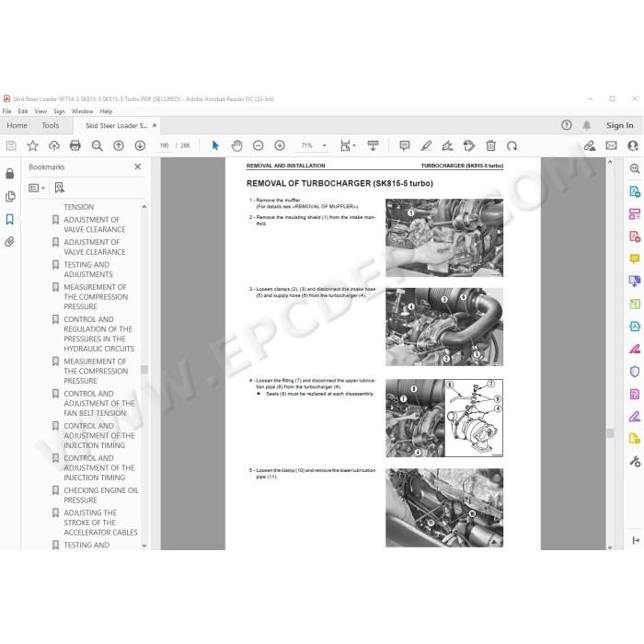Add a comment with the note icon
The height and width of the screenshot is (644, 644).
click(405, 145)
